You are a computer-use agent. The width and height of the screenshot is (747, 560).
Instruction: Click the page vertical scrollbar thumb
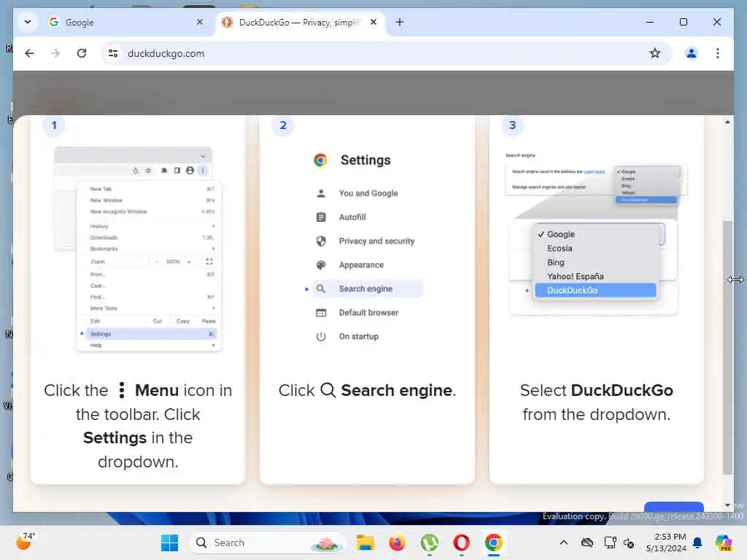tap(727, 348)
